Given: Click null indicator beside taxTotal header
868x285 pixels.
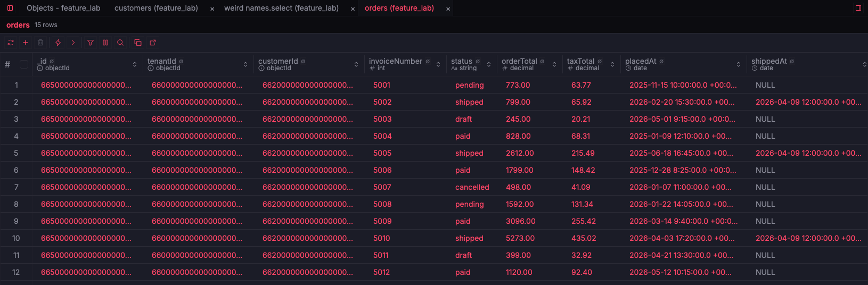Looking at the screenshot, I should (600, 62).
